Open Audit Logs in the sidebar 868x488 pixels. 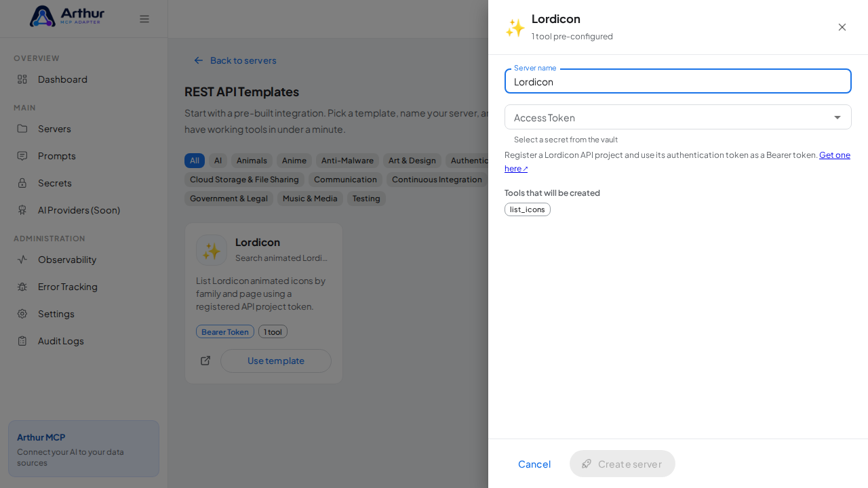tap(84, 341)
